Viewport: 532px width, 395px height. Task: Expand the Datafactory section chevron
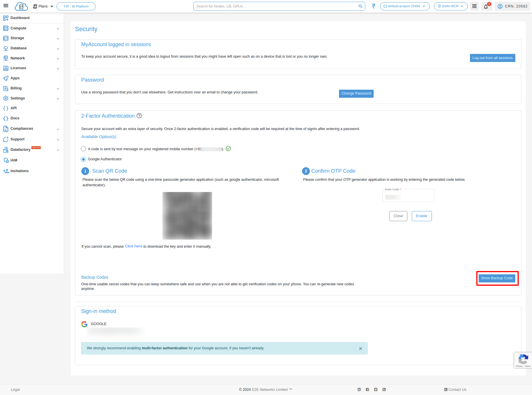pos(58,150)
